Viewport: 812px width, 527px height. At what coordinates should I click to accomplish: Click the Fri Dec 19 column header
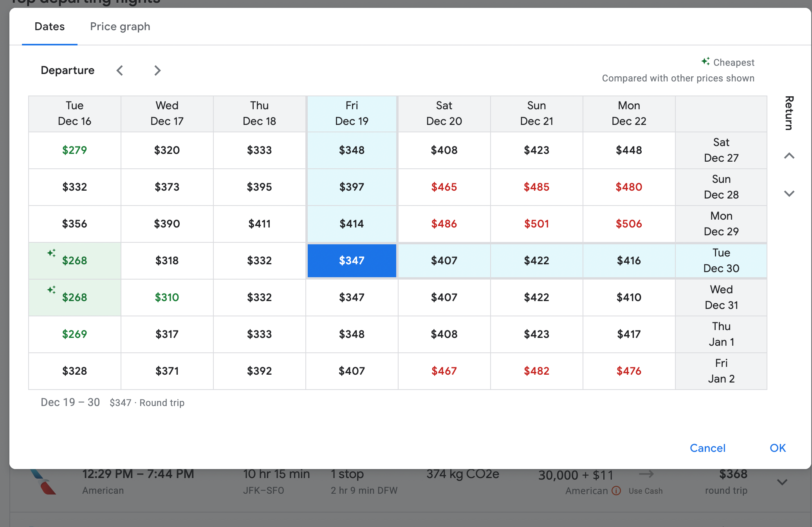point(352,114)
